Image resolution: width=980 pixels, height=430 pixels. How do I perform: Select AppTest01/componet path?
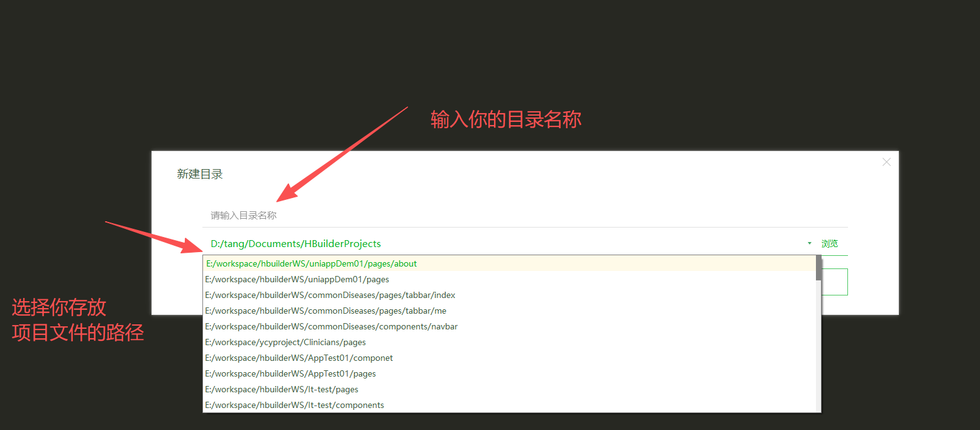[509, 358]
